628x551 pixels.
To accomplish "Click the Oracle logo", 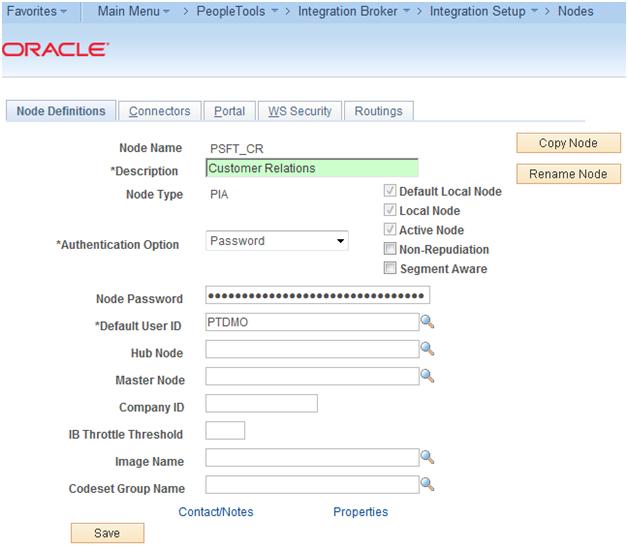I will (x=55, y=50).
